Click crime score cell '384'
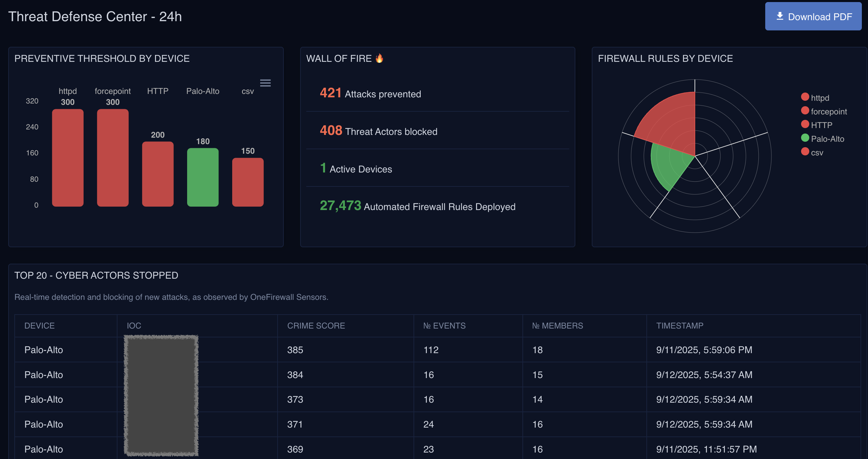This screenshot has height=459, width=868. [295, 375]
